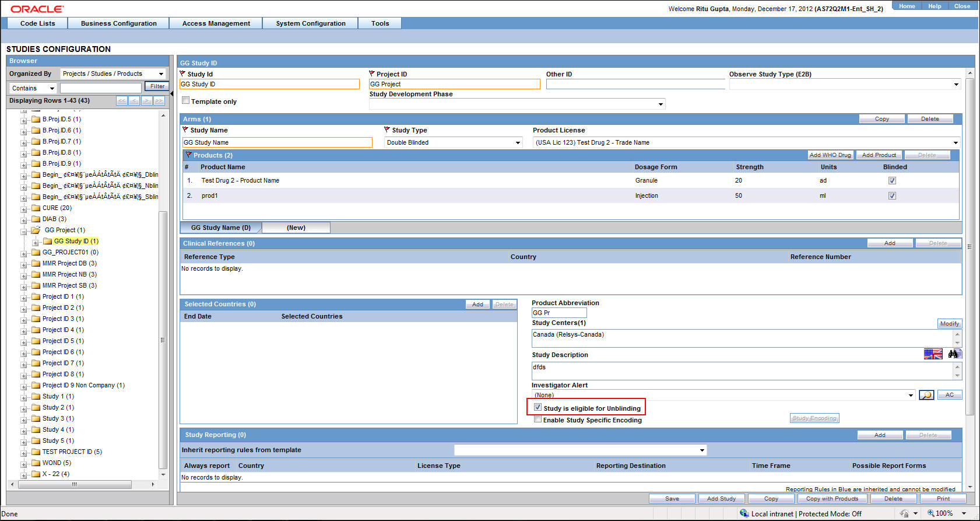Click the Help link in header

(x=935, y=6)
